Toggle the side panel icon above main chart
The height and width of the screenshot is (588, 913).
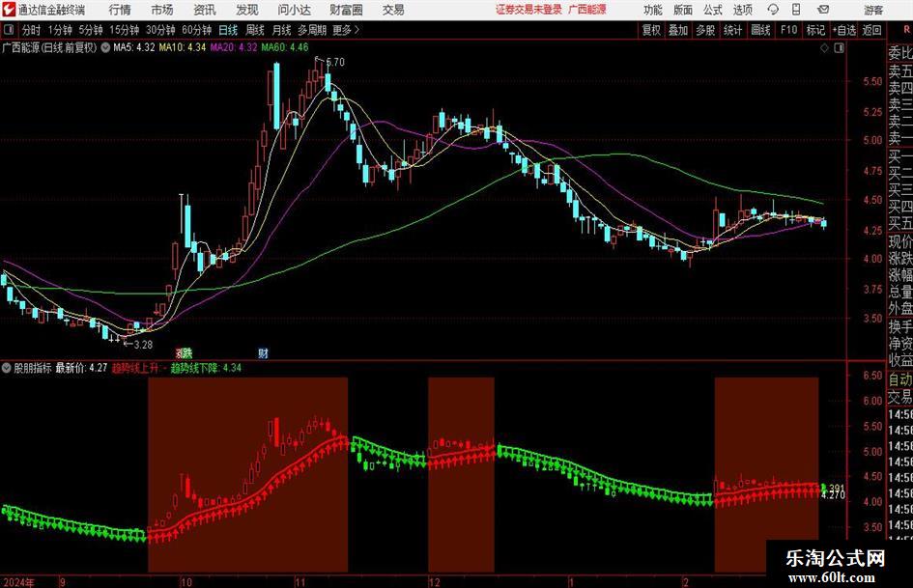pos(839,48)
